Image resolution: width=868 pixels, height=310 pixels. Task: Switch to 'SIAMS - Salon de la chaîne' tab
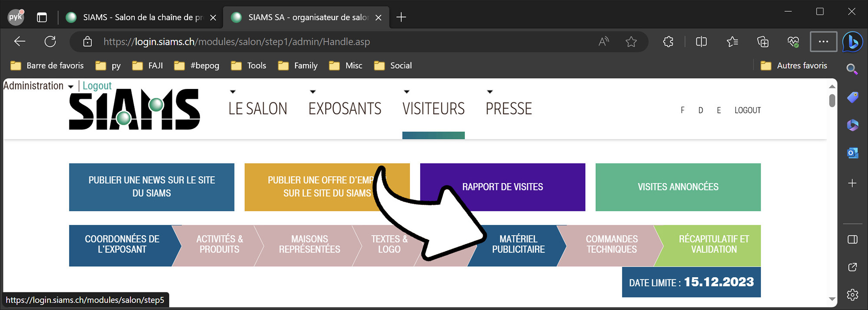coord(141,17)
